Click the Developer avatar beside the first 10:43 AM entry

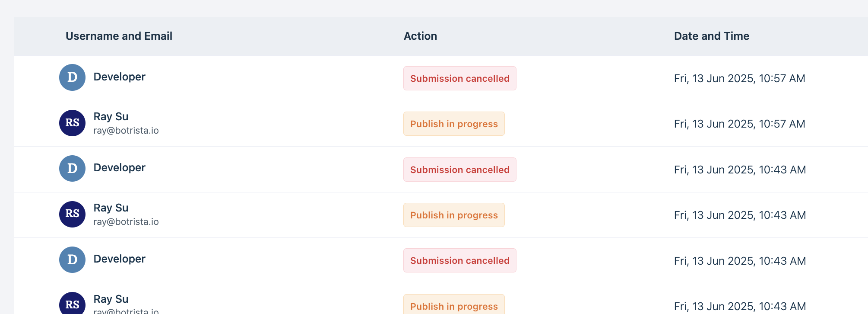pyautogui.click(x=72, y=169)
